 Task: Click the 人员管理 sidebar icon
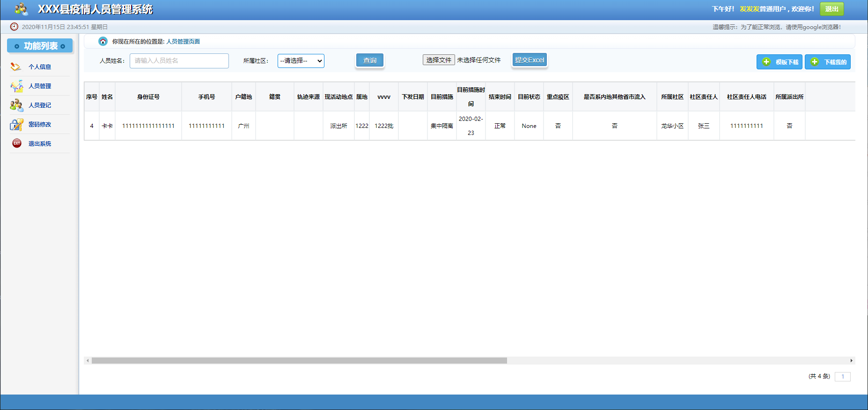tap(16, 86)
